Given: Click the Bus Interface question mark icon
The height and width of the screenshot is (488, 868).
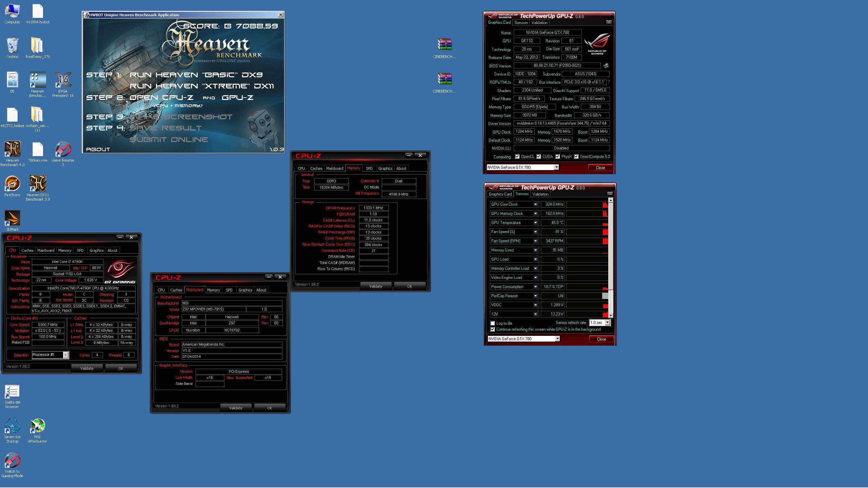Looking at the screenshot, I should [609, 82].
